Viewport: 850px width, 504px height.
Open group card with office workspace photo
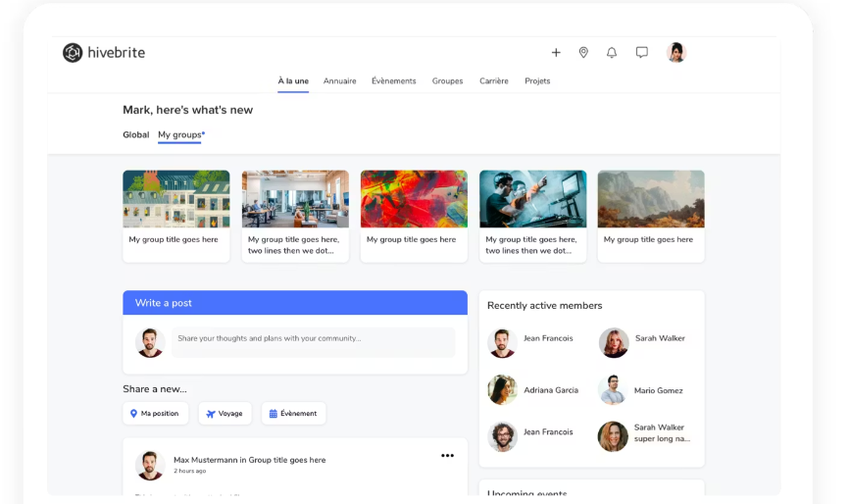[295, 217]
